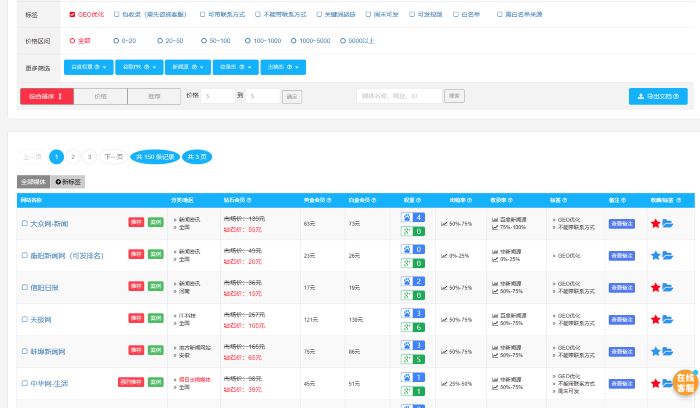Select the red 综合排序 sort tab
Screen dimensions: 700x408
pyautogui.click(x=47, y=96)
